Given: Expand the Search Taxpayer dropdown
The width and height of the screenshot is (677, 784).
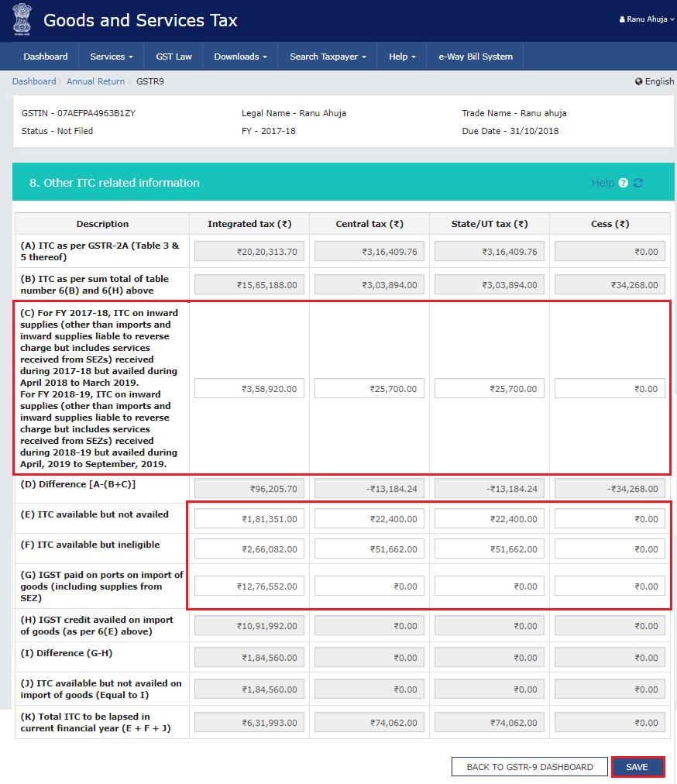Looking at the screenshot, I should point(327,56).
